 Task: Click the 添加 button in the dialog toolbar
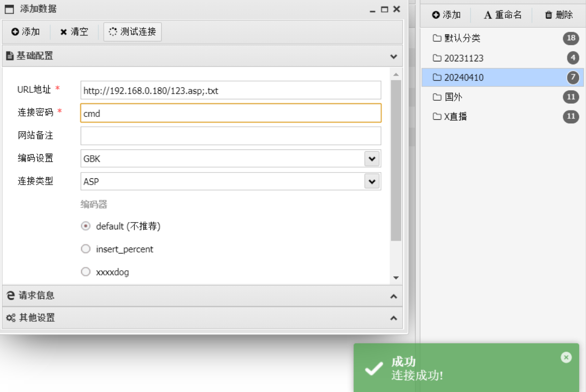pyautogui.click(x=26, y=32)
